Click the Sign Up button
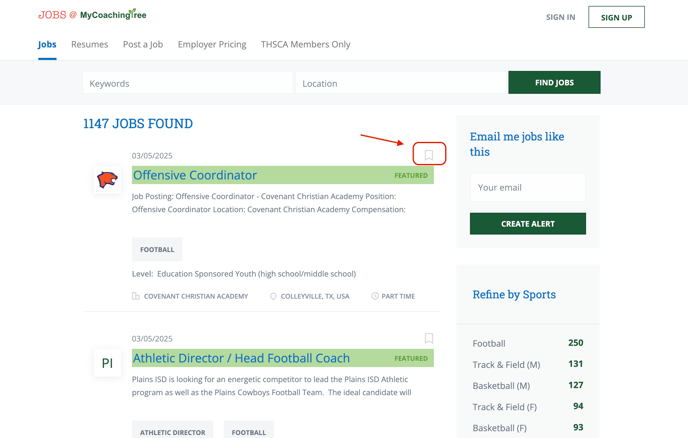688x438 pixels. [x=616, y=17]
